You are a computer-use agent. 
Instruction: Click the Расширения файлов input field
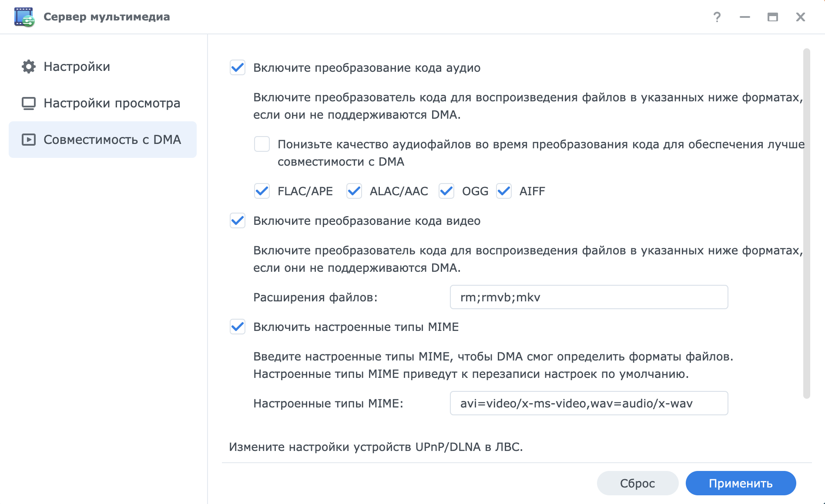(x=589, y=297)
